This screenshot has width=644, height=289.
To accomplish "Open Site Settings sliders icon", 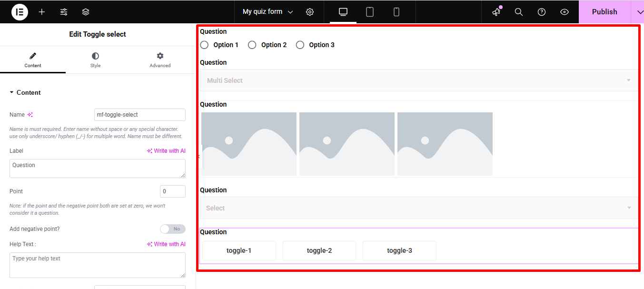I will coord(64,12).
